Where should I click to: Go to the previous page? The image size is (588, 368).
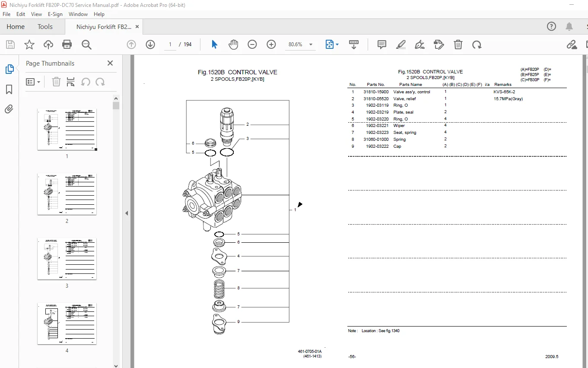pos(131,44)
